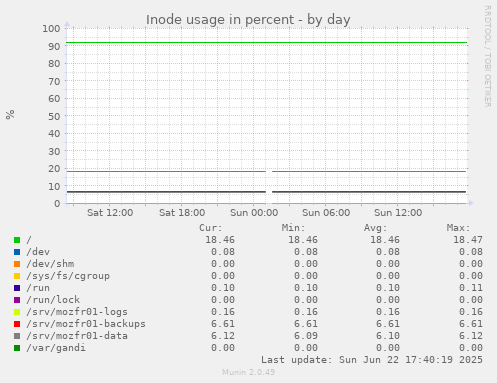Click the green swatch for / filesystem
Viewport: 497px width, 383px height.
[17, 240]
